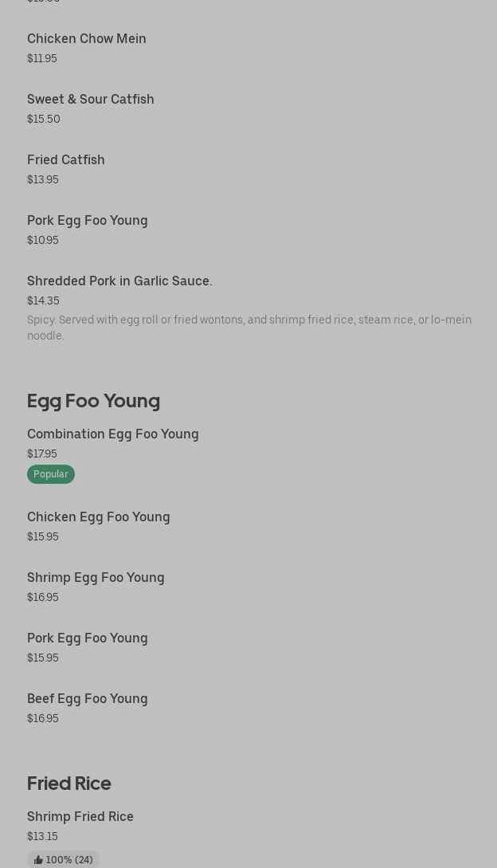Click the Shredded Pork spicy description text
497x868 pixels.
(x=248, y=328)
